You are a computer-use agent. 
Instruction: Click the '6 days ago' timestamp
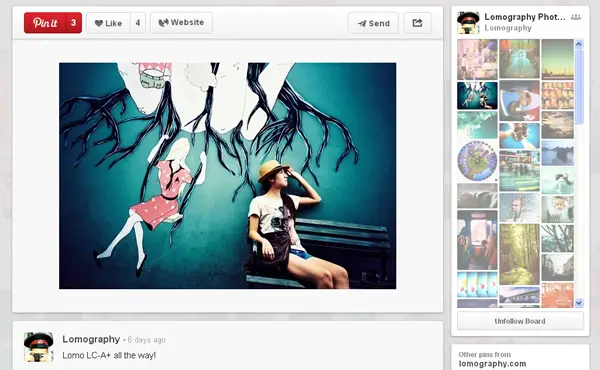pyautogui.click(x=147, y=340)
